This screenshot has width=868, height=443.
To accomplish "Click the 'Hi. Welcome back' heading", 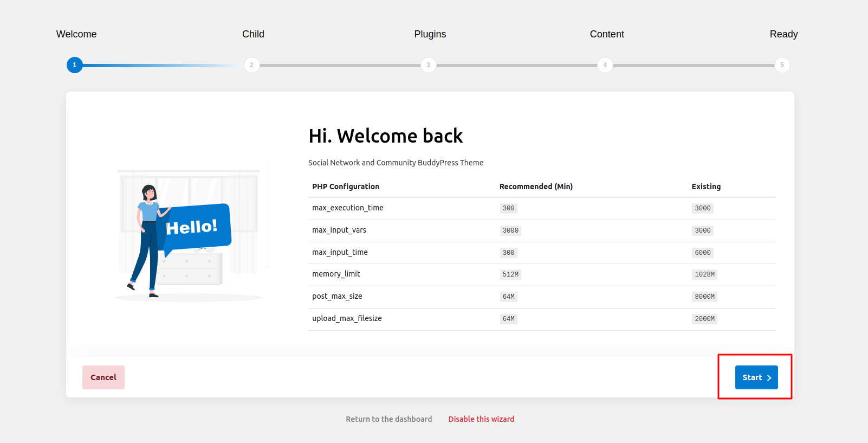I will tap(386, 136).
